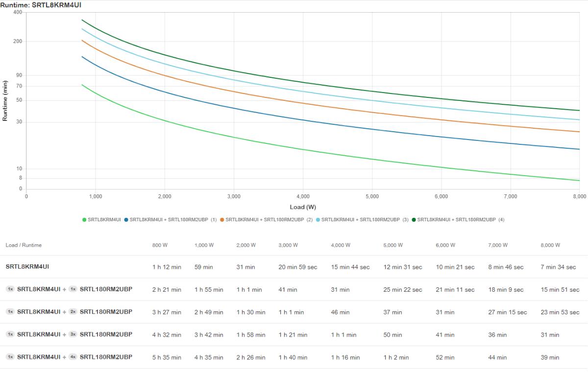Click the '1 h 2 min' runtime cell
The image size is (588, 373).
396,357
